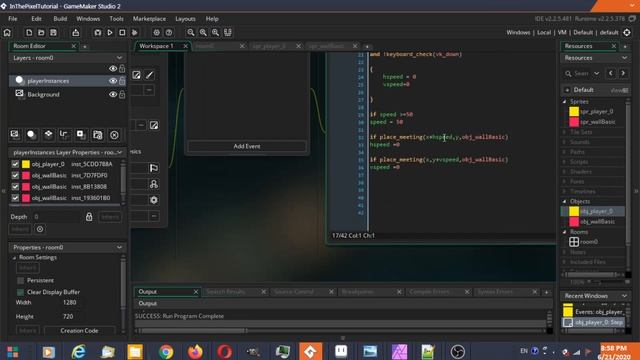Image resolution: width=640 pixels, height=360 pixels.
Task: Create a new instance layer
Action: (31, 135)
